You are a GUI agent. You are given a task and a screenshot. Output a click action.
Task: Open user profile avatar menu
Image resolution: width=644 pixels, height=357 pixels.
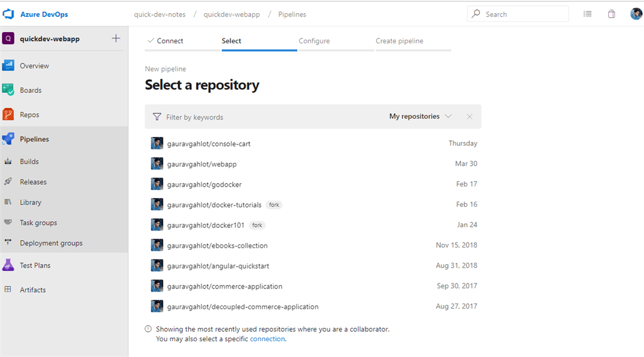coord(636,14)
